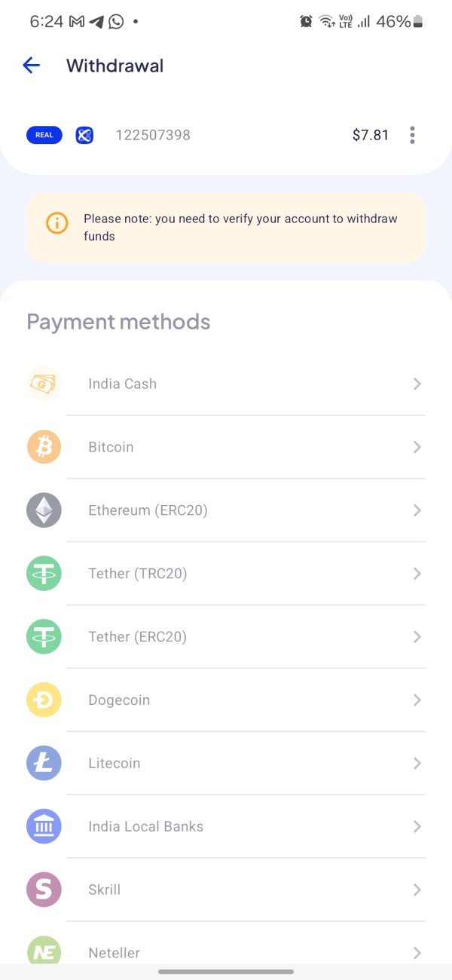Tap the battery indicator in status bar

click(x=418, y=22)
